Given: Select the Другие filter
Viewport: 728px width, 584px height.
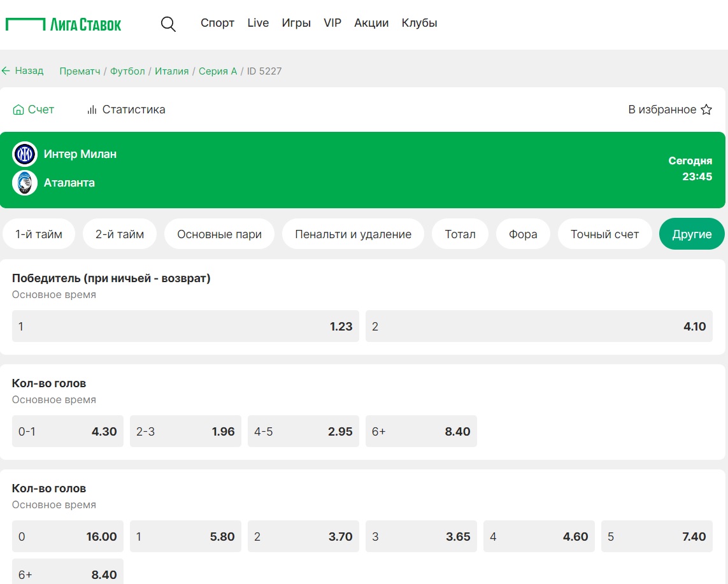Looking at the screenshot, I should (692, 234).
